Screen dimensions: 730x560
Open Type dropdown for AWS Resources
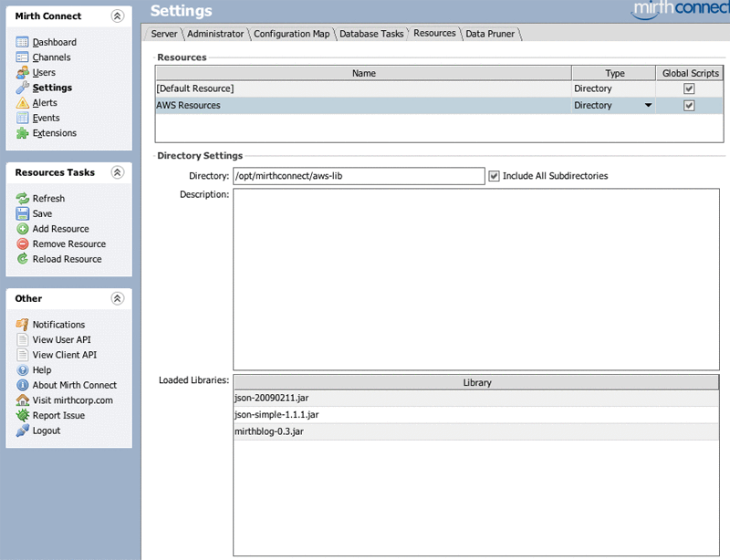click(648, 105)
